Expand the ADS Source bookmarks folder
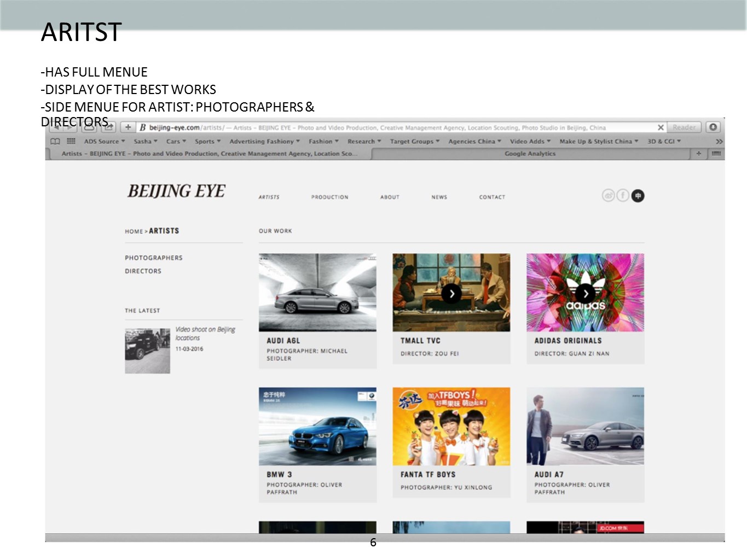The image size is (747, 560). coord(104,141)
